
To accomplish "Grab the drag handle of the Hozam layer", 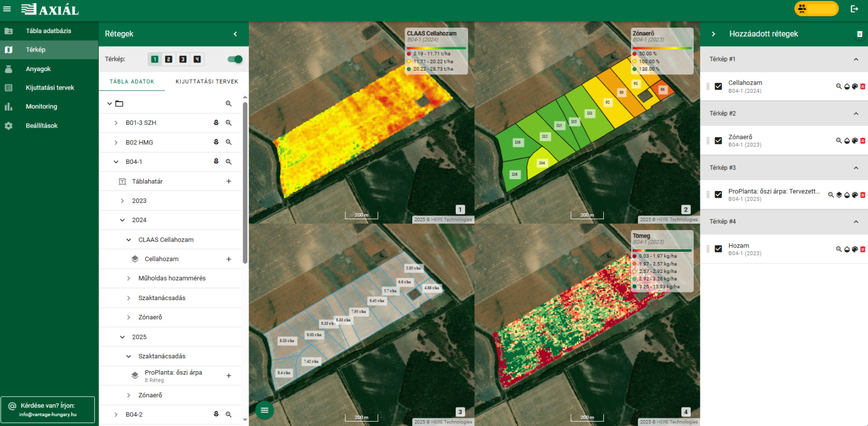I will [x=707, y=249].
